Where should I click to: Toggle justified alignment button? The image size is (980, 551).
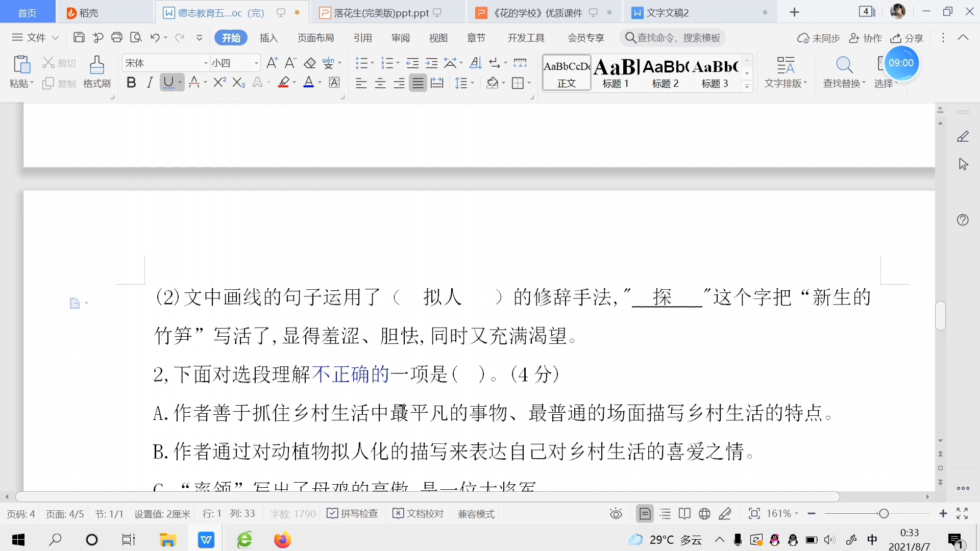(418, 83)
